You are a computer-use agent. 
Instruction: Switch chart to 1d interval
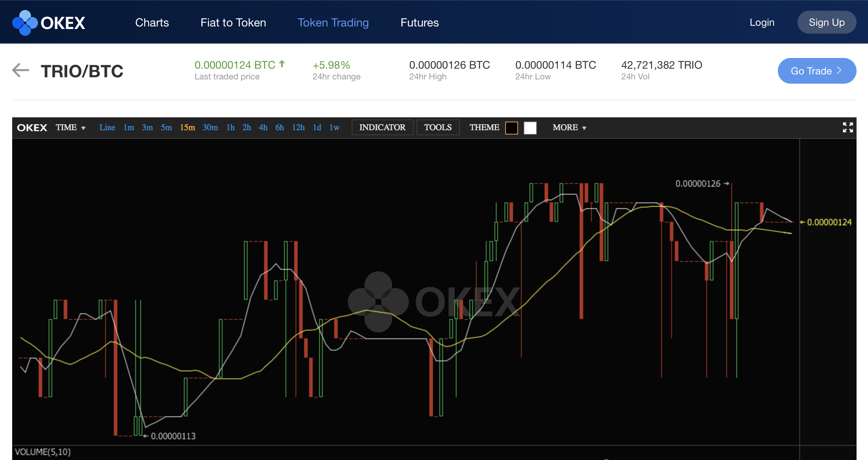317,127
